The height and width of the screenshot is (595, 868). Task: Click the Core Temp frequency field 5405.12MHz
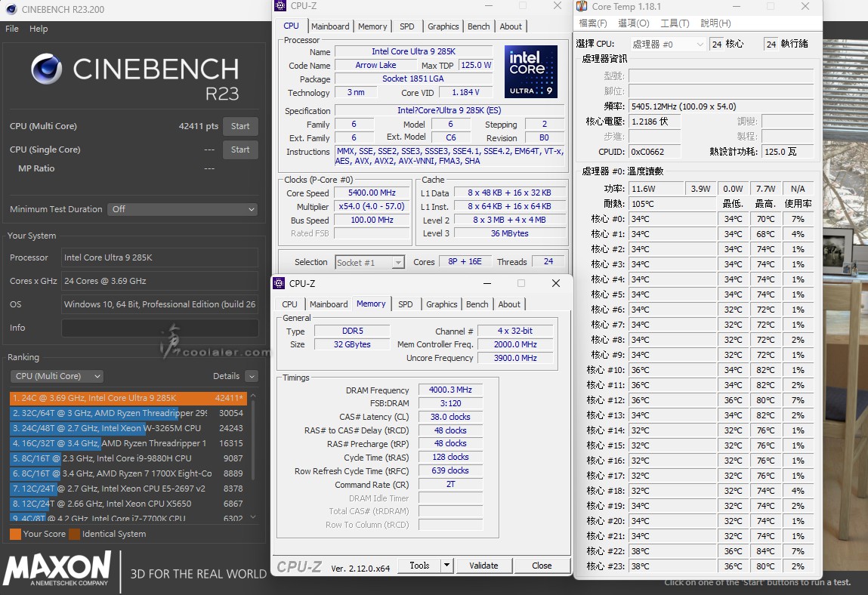[x=721, y=106]
